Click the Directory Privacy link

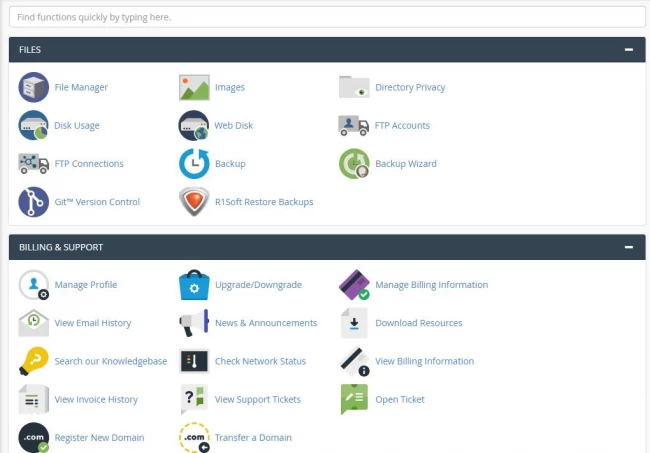[x=410, y=87]
